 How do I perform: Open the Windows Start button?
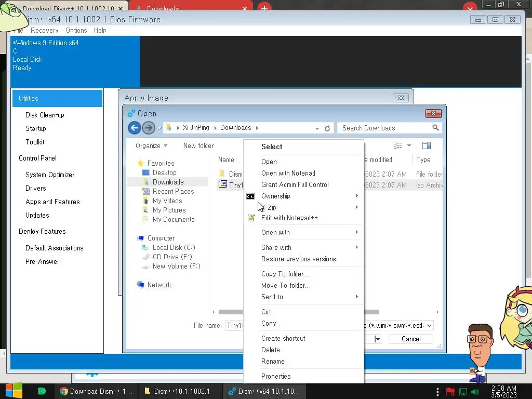(14, 391)
